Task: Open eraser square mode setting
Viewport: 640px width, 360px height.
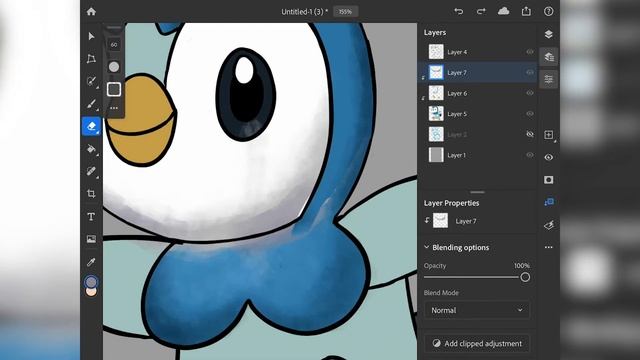Action: pyautogui.click(x=114, y=89)
